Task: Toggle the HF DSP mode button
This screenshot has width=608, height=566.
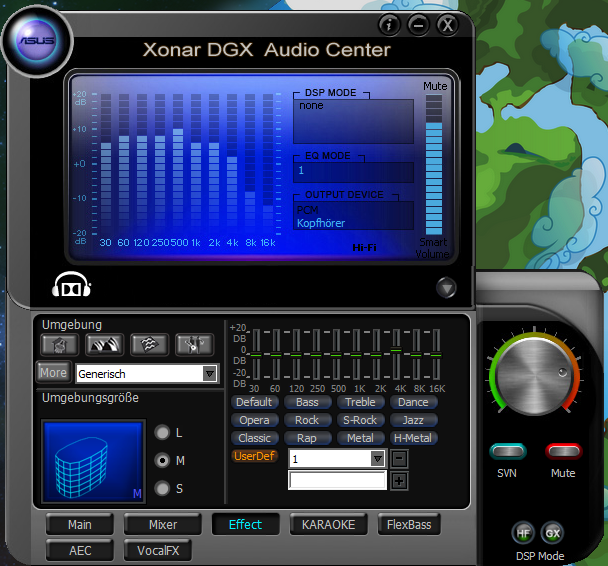Action: pos(523,533)
